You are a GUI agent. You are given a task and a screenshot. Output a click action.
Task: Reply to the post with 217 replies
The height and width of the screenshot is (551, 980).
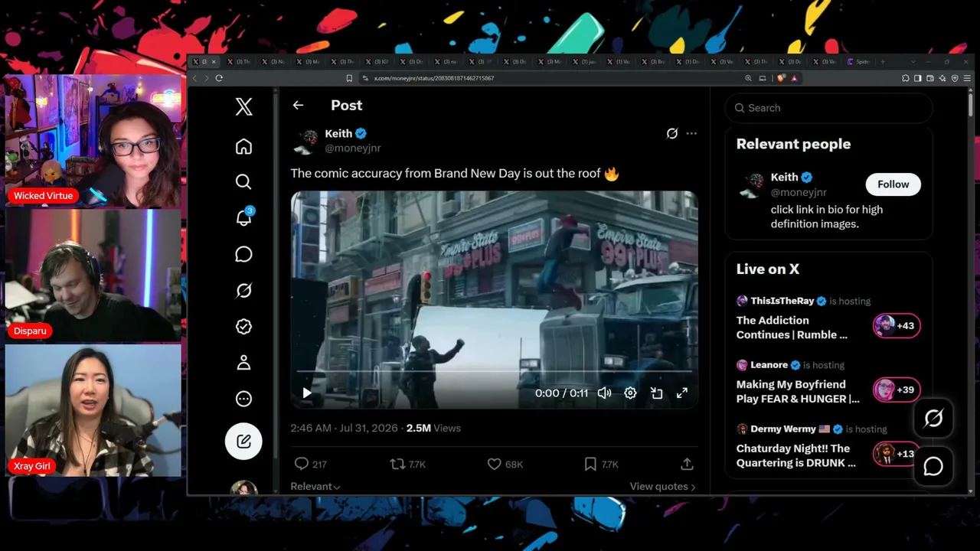point(310,464)
